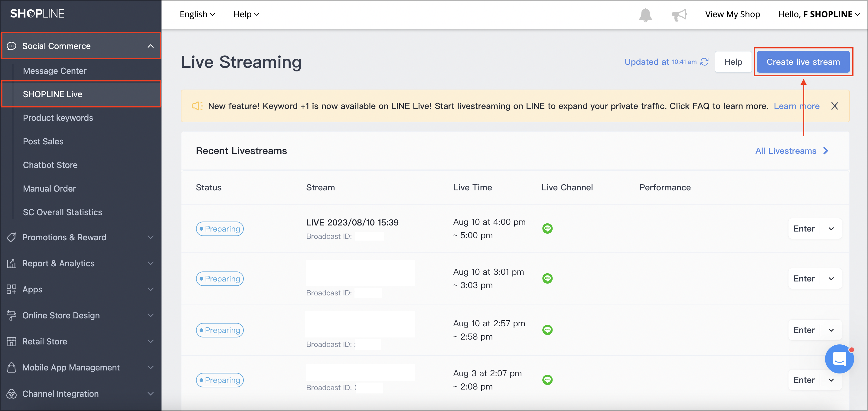Expand the Mobile App Management section
The height and width of the screenshot is (411, 868).
pyautogui.click(x=151, y=367)
